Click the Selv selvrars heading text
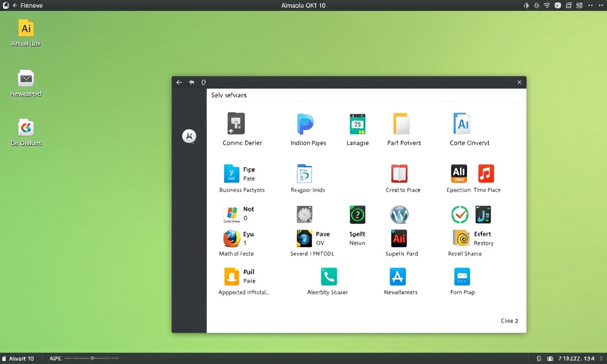This screenshot has width=607, height=364. [x=229, y=95]
